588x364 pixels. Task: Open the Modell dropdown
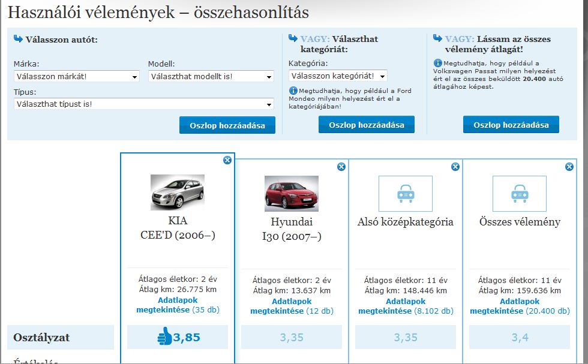(211, 77)
